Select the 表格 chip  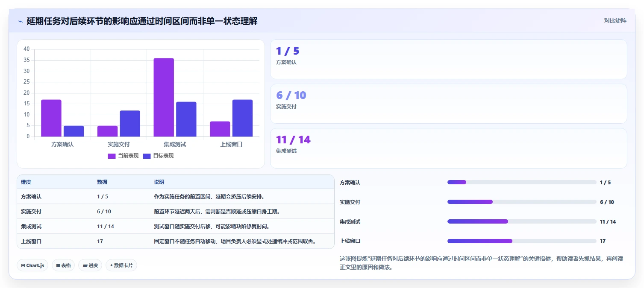(x=63, y=265)
